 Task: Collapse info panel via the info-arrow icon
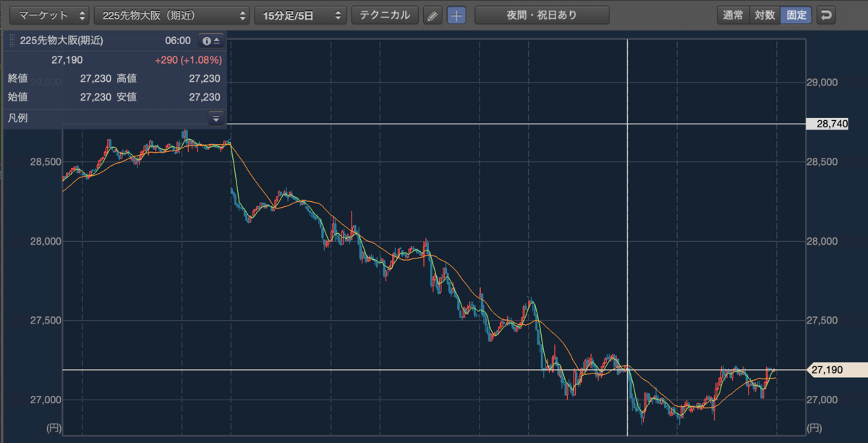(211, 41)
